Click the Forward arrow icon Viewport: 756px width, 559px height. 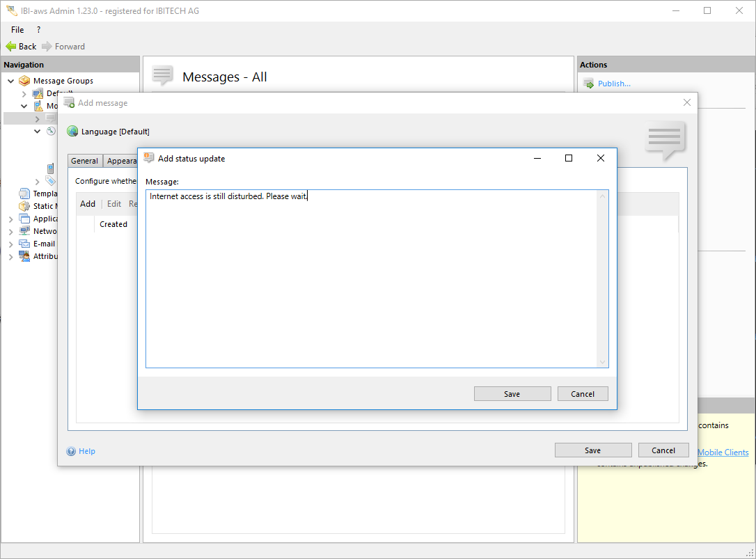(47, 47)
